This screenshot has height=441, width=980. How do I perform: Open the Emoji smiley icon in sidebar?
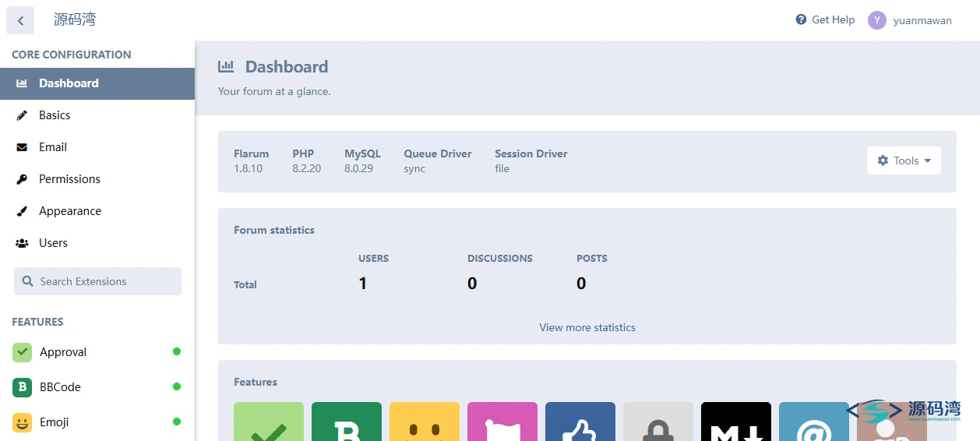point(22,422)
